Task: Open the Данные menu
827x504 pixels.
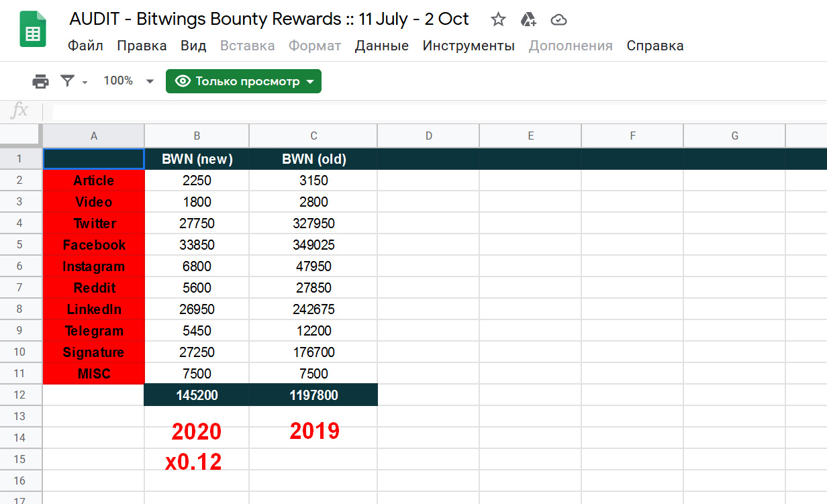Action: (x=382, y=46)
